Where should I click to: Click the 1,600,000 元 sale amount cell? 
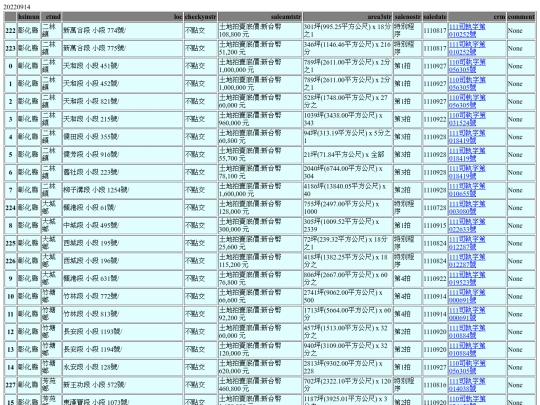(x=260, y=190)
